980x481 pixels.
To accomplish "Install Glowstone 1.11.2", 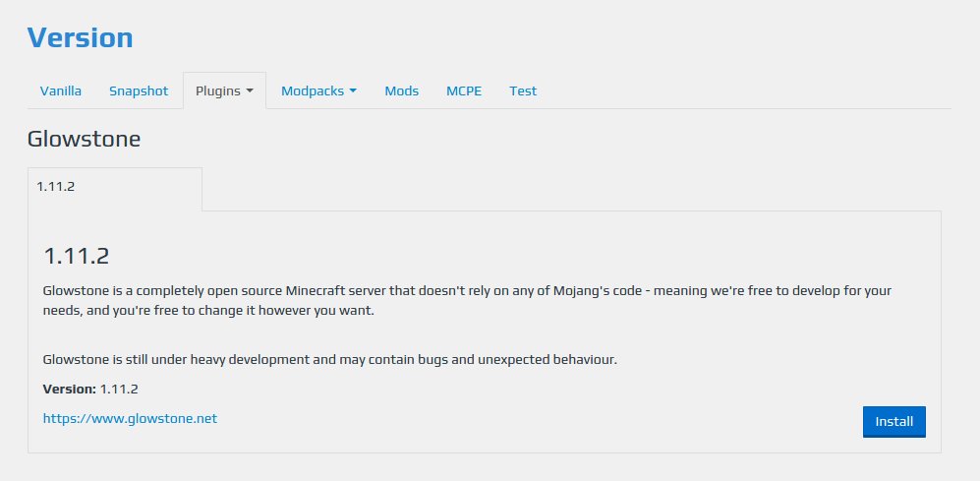I will click(x=894, y=422).
